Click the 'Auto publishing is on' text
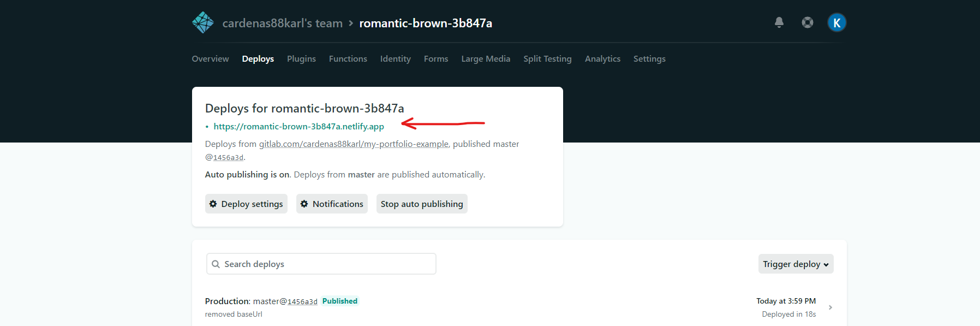 247,174
